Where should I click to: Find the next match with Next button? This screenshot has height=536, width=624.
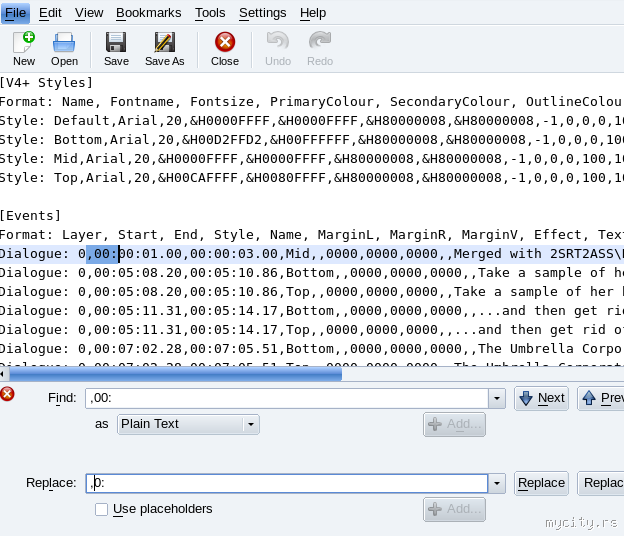coord(541,398)
